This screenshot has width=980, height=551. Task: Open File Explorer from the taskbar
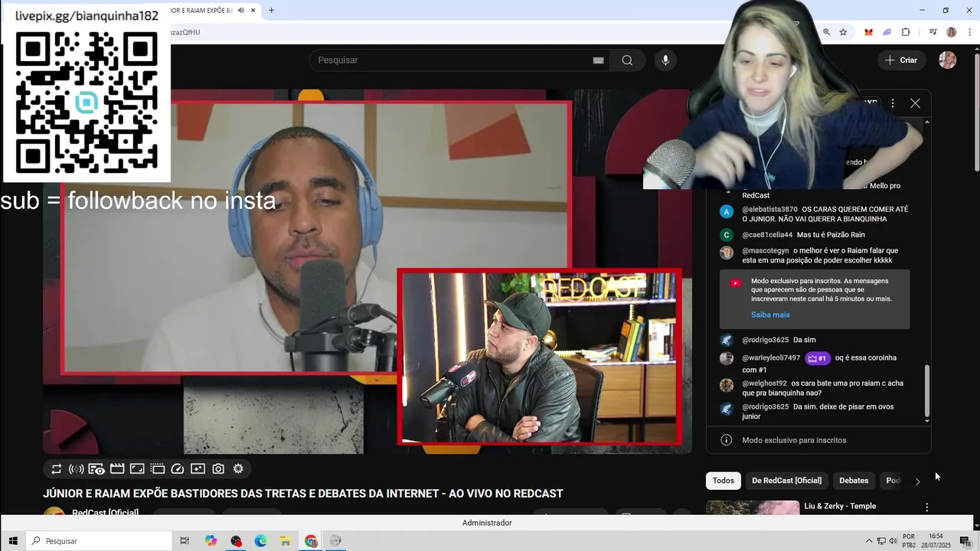click(286, 541)
